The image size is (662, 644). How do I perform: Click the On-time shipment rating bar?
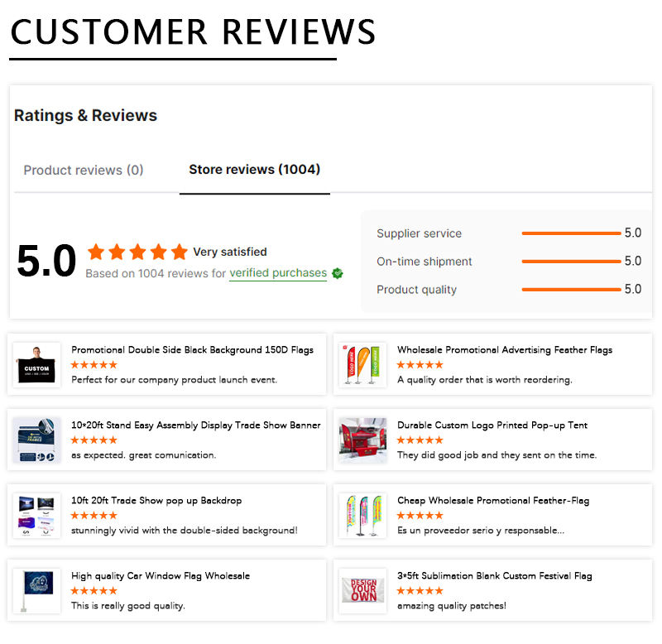571,262
